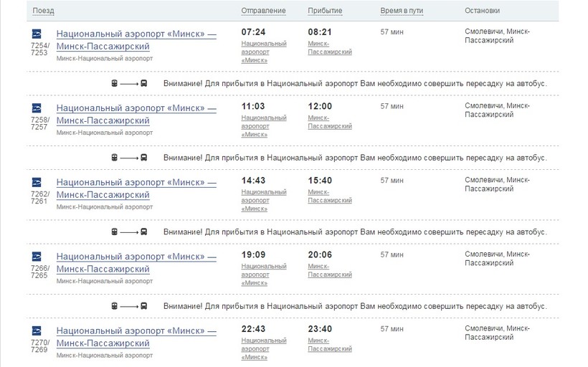
Task: Click train icon for route 7266/7265
Action: point(37,257)
